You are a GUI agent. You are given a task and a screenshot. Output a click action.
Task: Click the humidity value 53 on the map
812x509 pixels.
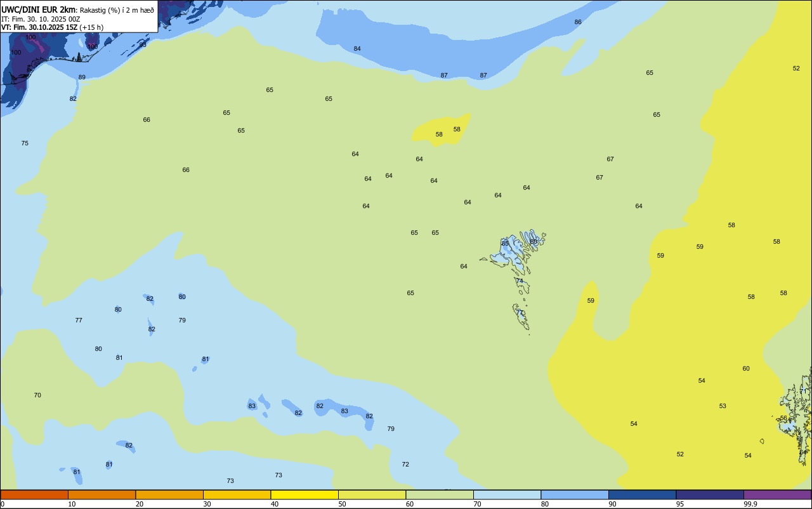pos(723,406)
